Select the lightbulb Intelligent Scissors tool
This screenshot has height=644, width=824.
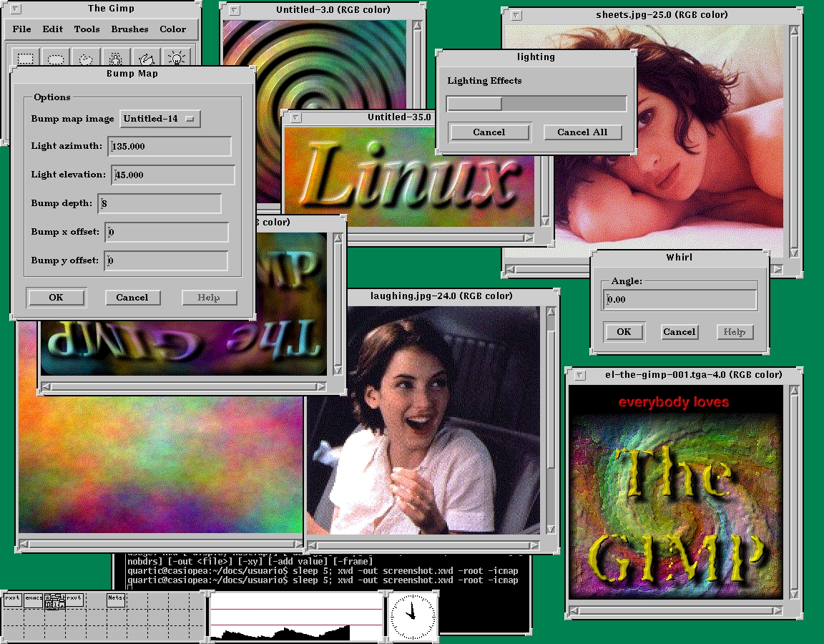(x=175, y=57)
